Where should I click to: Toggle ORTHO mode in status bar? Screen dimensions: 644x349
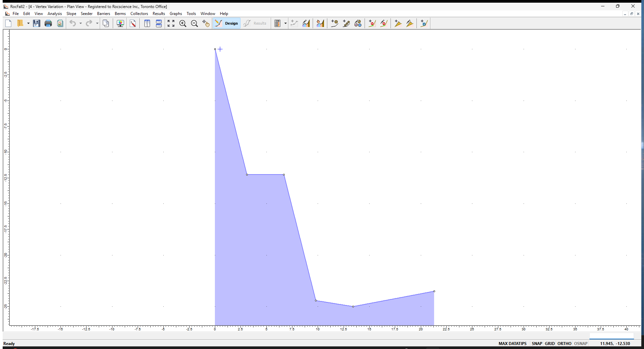564,343
